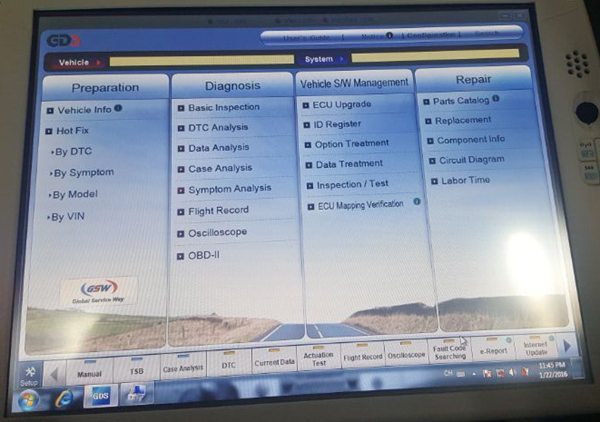Open Symptom Analysis item
The width and height of the screenshot is (600, 422).
(229, 189)
